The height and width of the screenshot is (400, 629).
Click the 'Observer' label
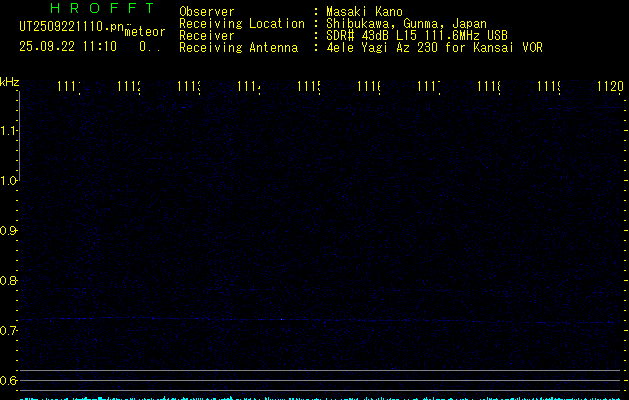[207, 11]
